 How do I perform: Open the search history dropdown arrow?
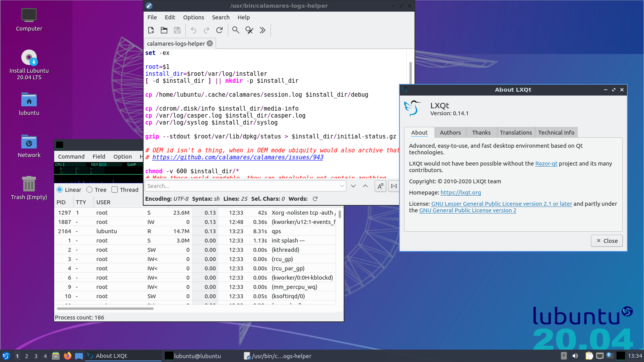(x=342, y=186)
